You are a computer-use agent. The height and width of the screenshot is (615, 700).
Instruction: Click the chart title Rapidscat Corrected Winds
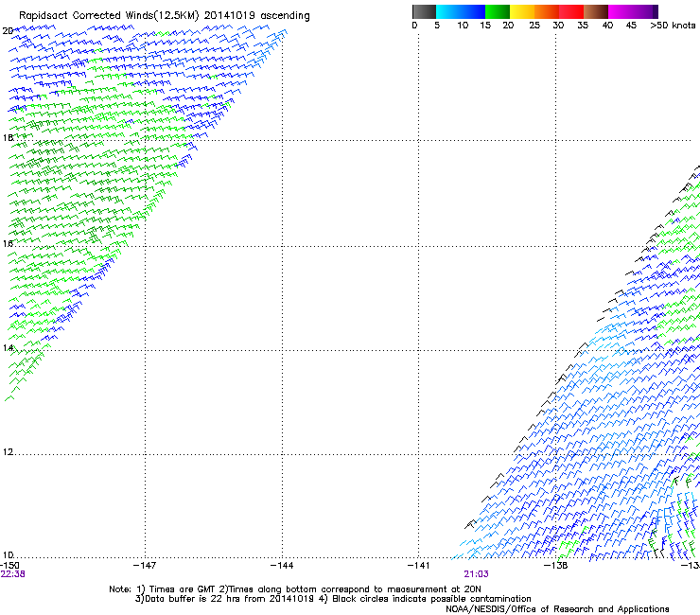(x=165, y=16)
